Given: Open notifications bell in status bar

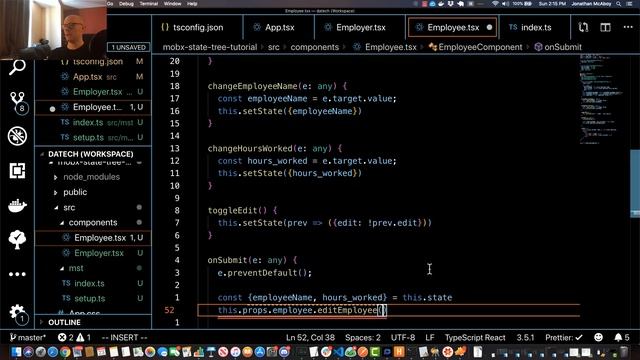Looking at the screenshot, I should click(x=622, y=338).
